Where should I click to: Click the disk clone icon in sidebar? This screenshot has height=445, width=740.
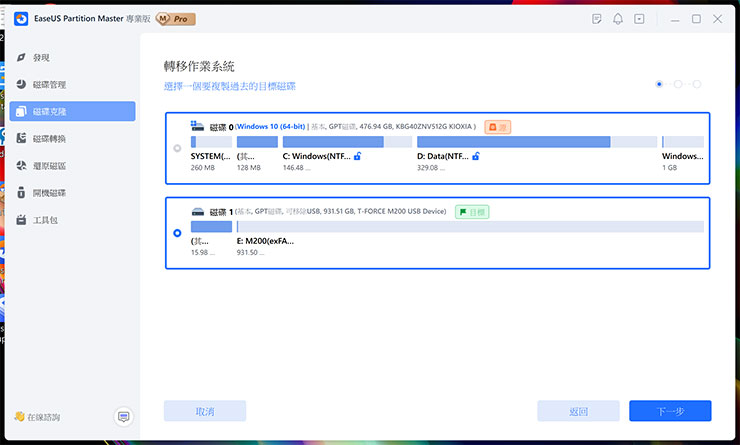coord(21,111)
